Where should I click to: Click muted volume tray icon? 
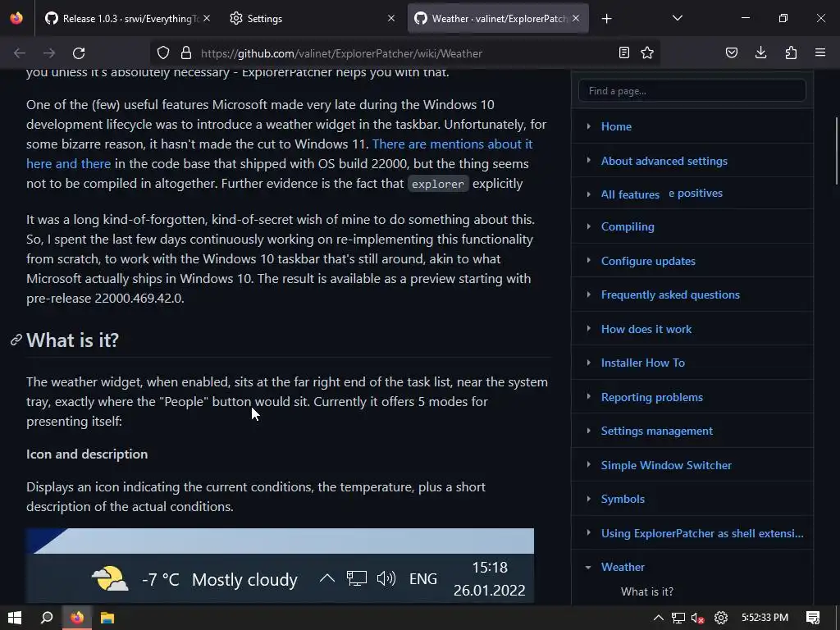coord(697,619)
